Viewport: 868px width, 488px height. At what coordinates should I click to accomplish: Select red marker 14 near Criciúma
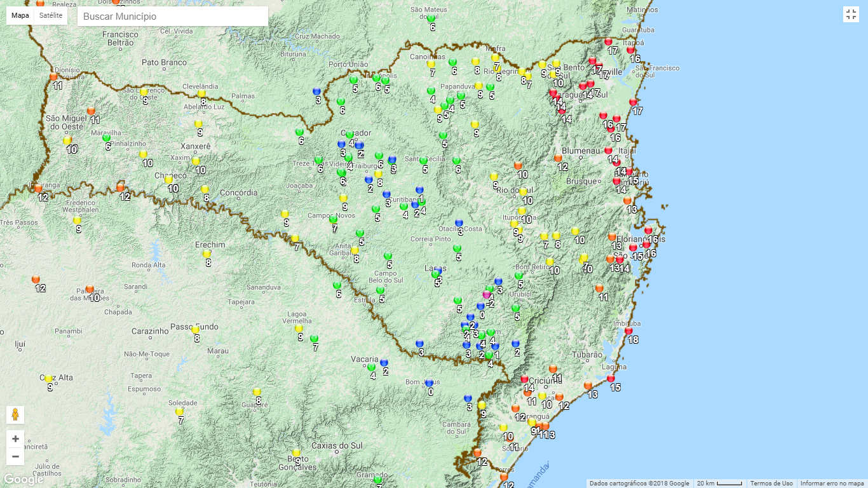(524, 379)
